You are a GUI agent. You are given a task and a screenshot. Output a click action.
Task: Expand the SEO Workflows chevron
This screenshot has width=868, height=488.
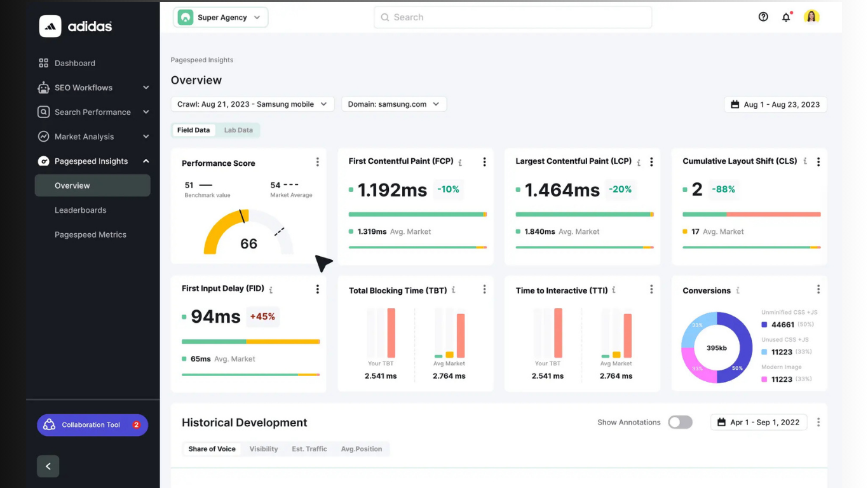tap(146, 88)
